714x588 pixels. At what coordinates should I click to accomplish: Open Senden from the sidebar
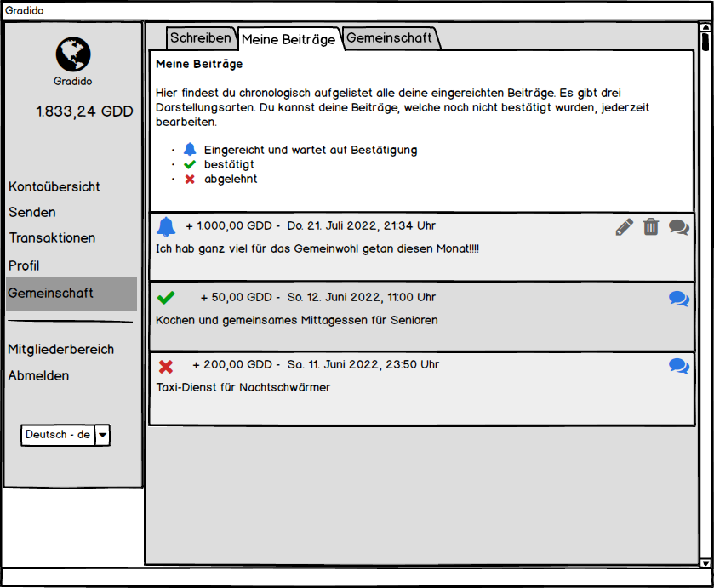coord(32,212)
